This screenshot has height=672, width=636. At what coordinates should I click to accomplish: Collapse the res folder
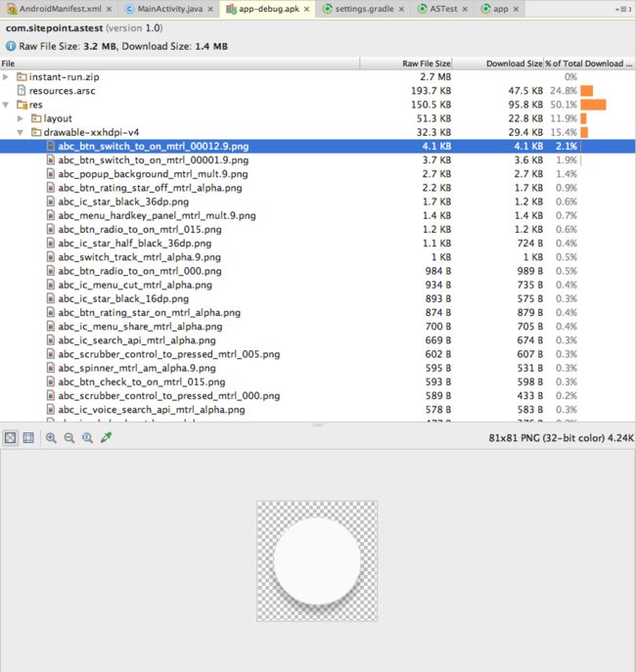tap(6, 105)
